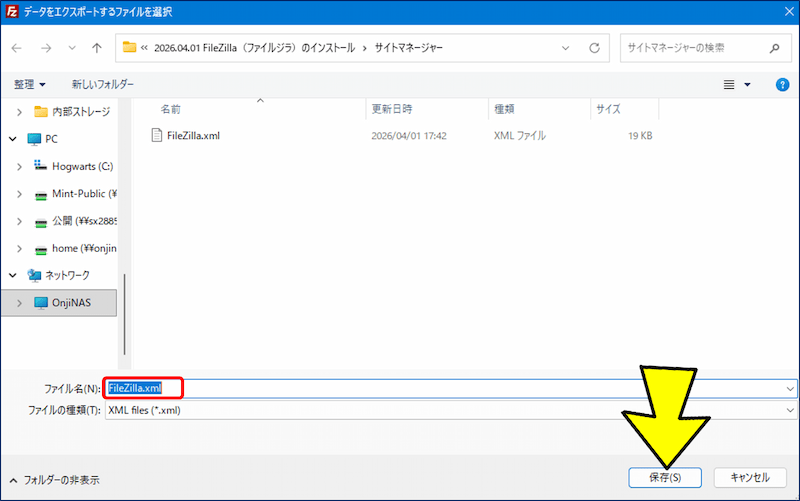Go up one folder level

(96, 48)
